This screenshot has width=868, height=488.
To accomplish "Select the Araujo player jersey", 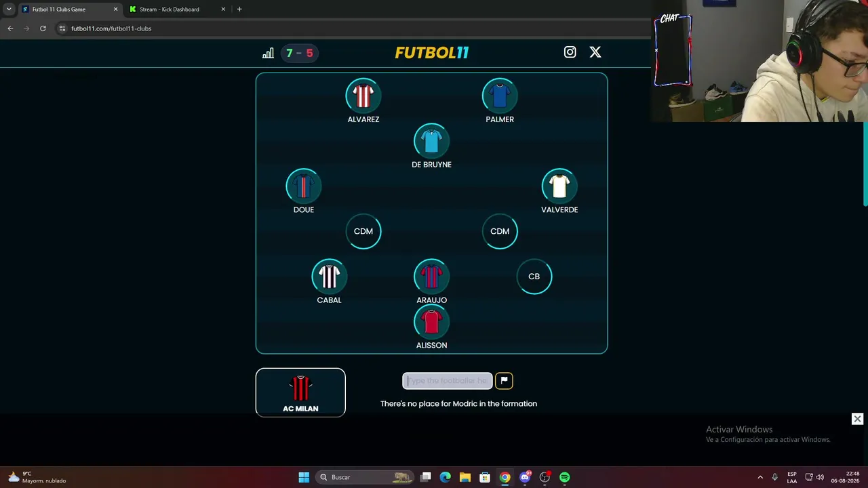I will tap(431, 277).
